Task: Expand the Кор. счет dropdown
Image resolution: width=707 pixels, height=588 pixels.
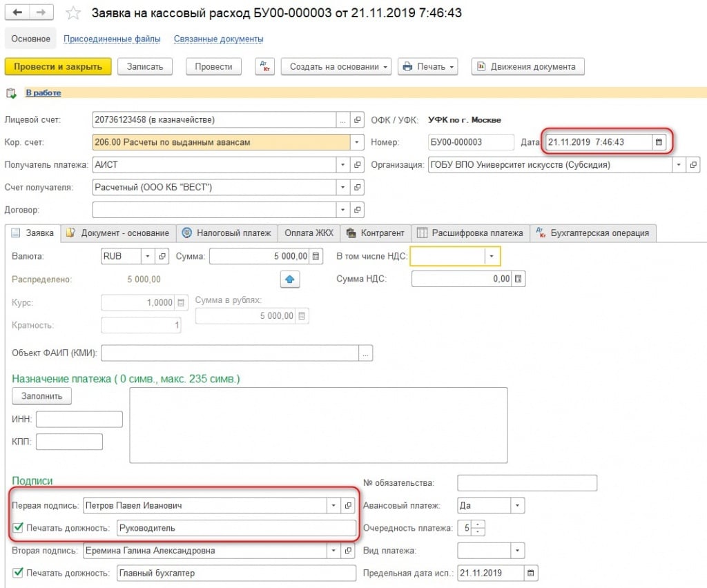Action: 357,142
